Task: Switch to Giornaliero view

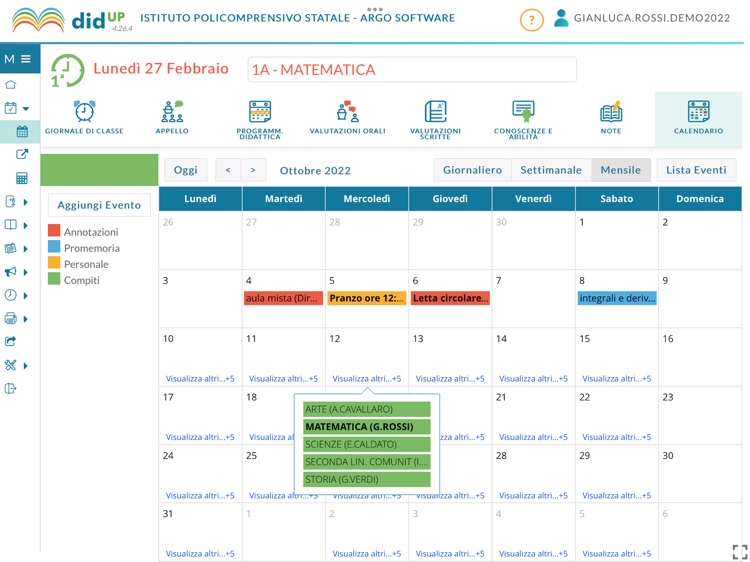Action: (x=472, y=170)
